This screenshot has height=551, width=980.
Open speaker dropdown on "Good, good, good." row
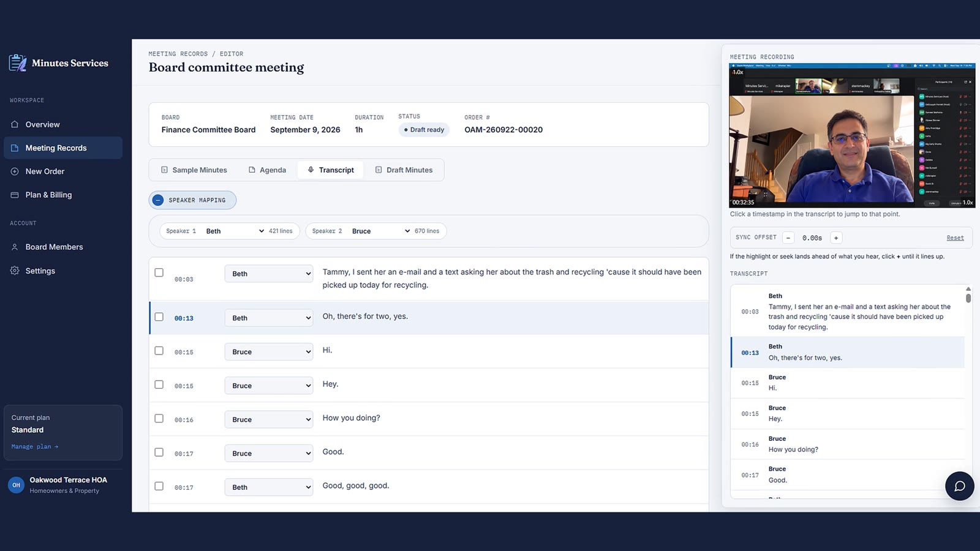[x=269, y=487]
